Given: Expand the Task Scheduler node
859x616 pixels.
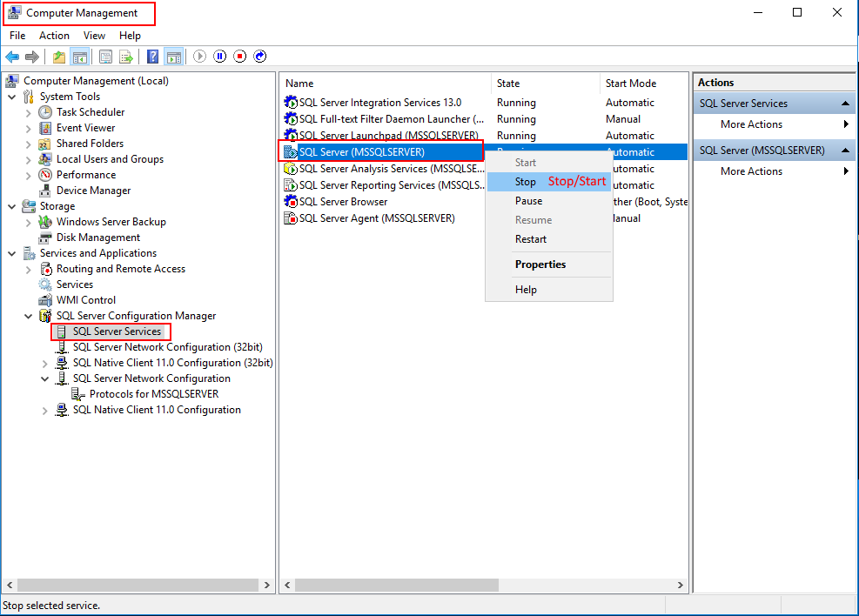Looking at the screenshot, I should click(29, 113).
